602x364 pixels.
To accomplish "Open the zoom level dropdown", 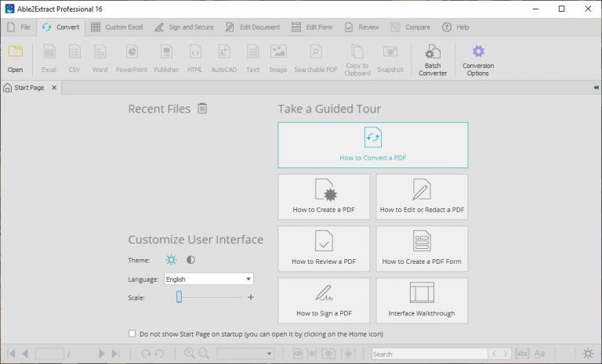I will point(245,354).
